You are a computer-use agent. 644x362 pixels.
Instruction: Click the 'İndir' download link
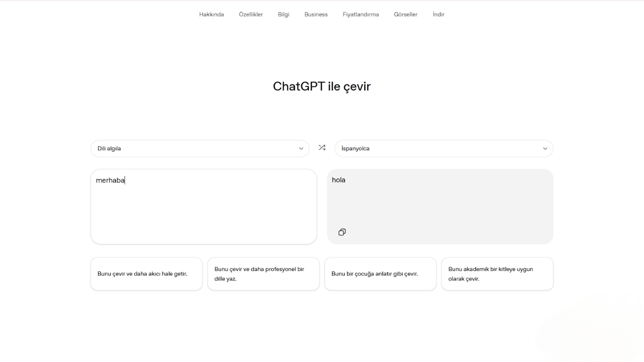click(438, 14)
